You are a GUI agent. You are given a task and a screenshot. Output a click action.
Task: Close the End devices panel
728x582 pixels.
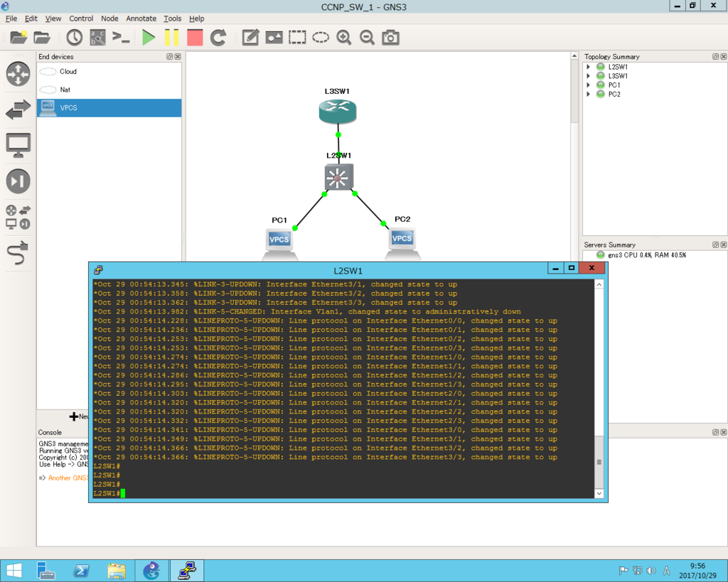pyautogui.click(x=177, y=57)
